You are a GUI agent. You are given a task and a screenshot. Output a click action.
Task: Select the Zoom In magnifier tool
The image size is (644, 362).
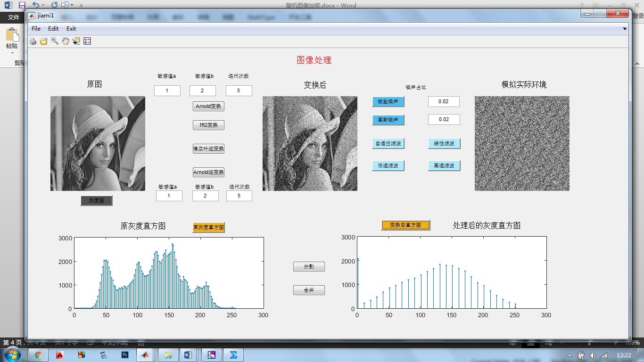pyautogui.click(x=55, y=41)
